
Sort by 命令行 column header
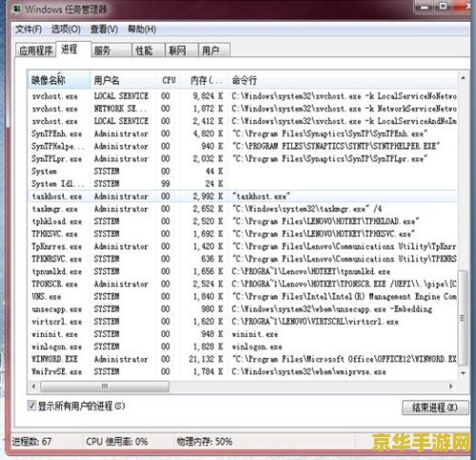343,80
